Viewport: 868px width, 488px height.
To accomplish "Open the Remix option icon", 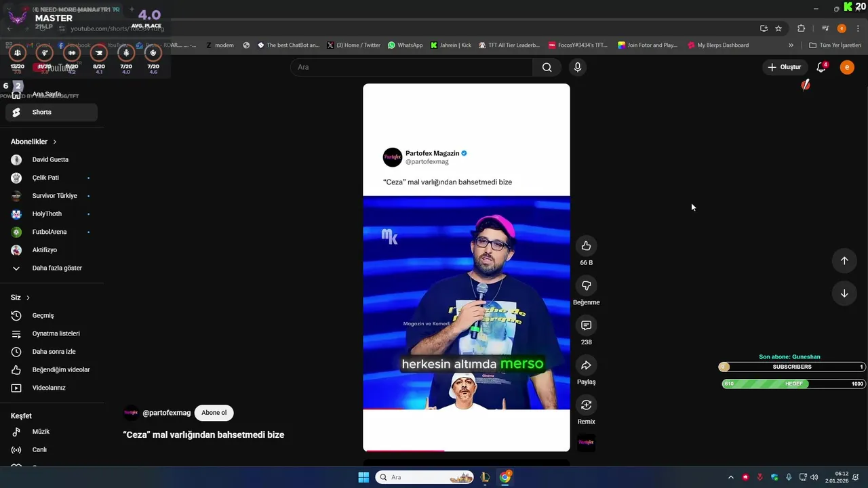I will (586, 405).
